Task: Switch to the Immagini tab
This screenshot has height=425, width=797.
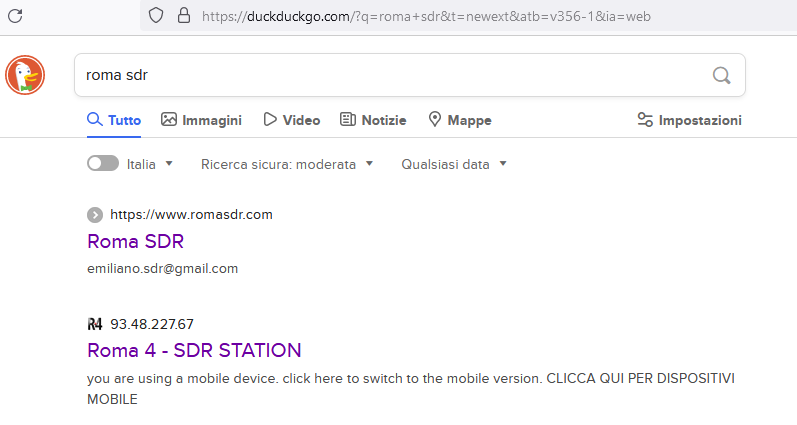Action: point(201,120)
